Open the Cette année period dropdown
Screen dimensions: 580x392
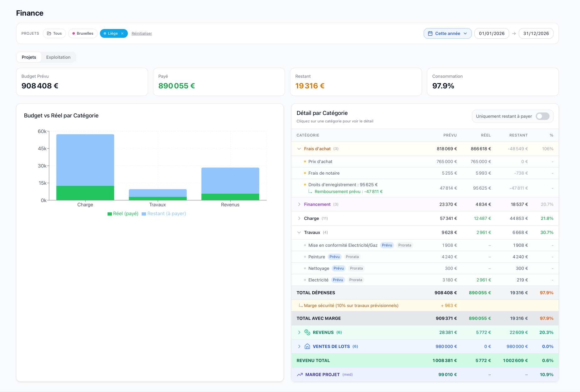tap(447, 33)
